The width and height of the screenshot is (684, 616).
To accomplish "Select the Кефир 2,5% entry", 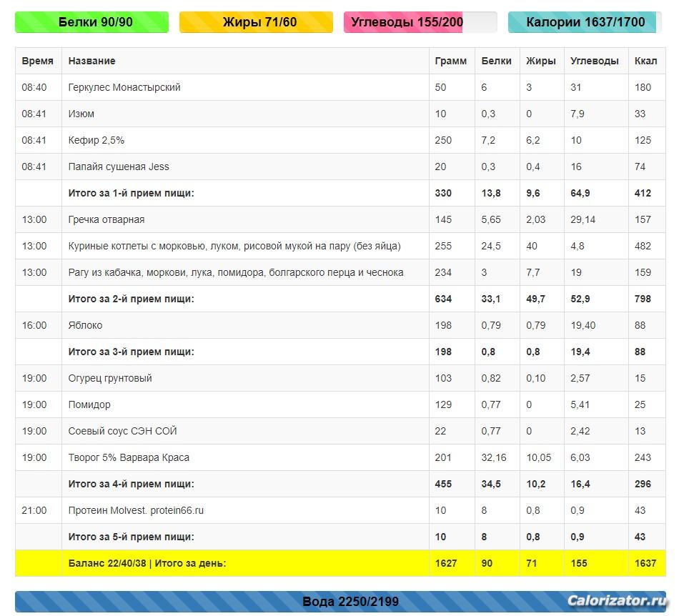I will click(x=96, y=140).
